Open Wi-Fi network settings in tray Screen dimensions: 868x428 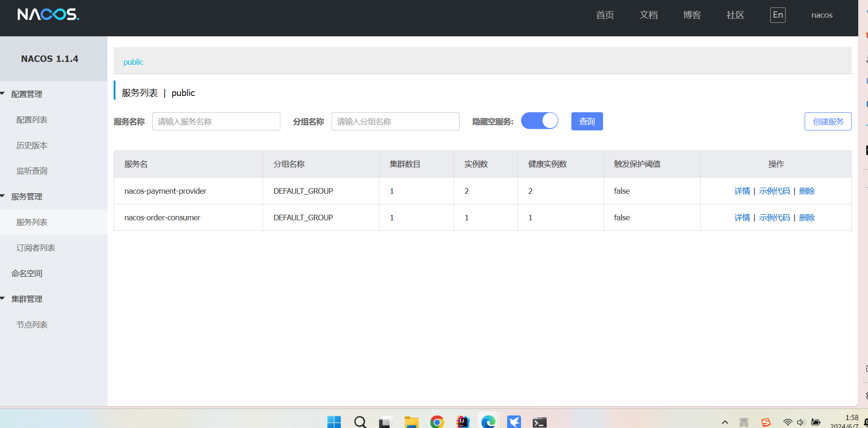point(787,422)
